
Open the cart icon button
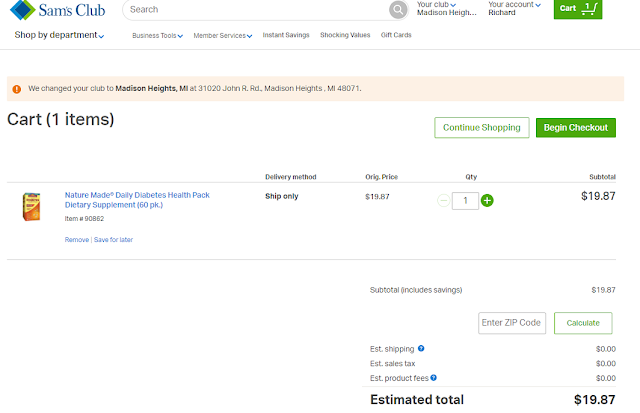click(579, 9)
